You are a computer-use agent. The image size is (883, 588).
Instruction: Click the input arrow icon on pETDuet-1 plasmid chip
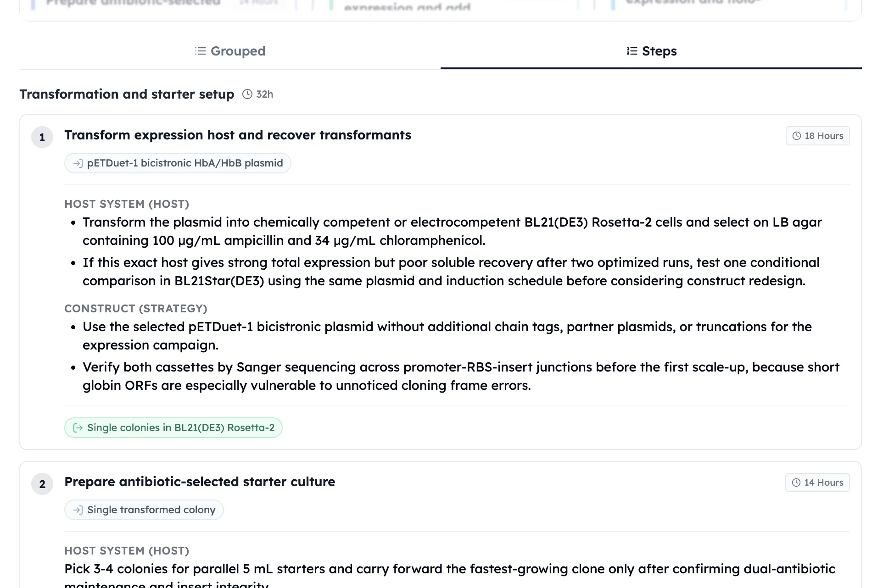click(x=78, y=163)
